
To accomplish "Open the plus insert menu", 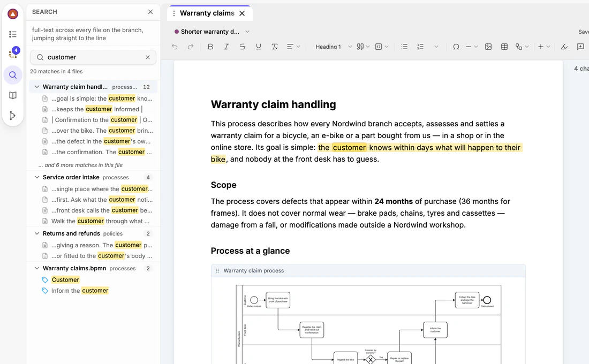I will [x=544, y=47].
